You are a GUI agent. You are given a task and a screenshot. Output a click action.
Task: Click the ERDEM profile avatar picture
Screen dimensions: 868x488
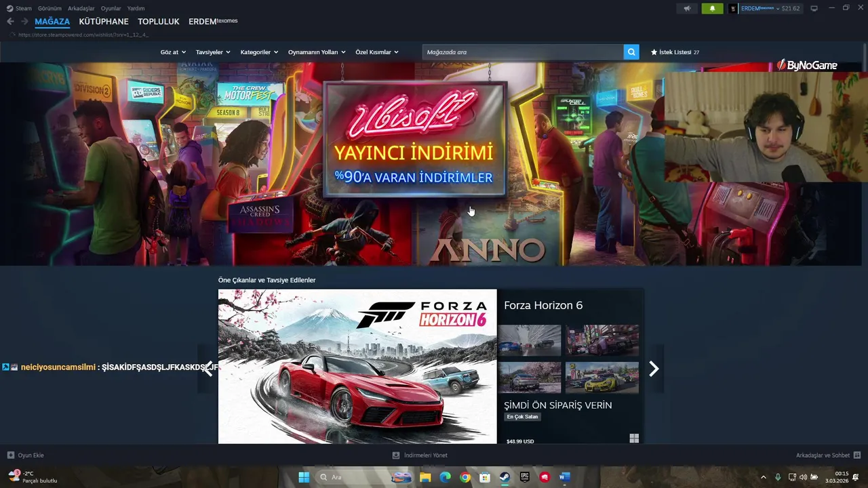pos(733,8)
